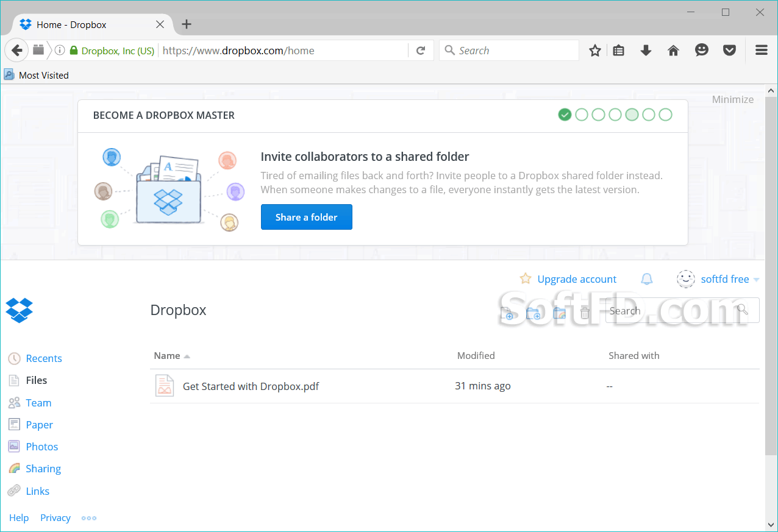
Task: Click the upload file icon
Action: tap(507, 313)
